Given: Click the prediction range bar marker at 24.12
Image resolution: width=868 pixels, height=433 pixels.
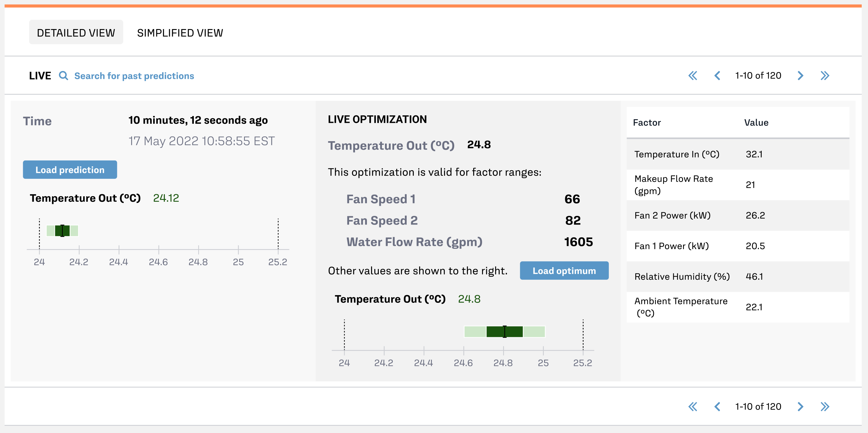Looking at the screenshot, I should coord(62,231).
